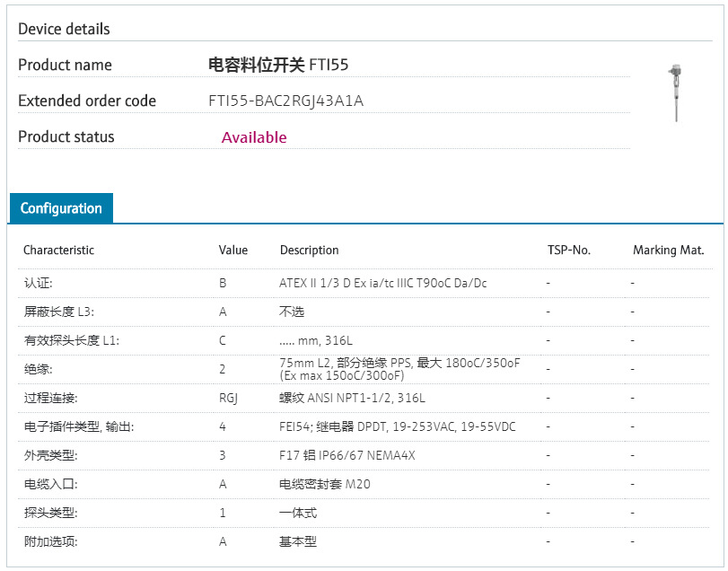The width and height of the screenshot is (728, 571).
Task: Click the Available product status text
Action: point(254,137)
